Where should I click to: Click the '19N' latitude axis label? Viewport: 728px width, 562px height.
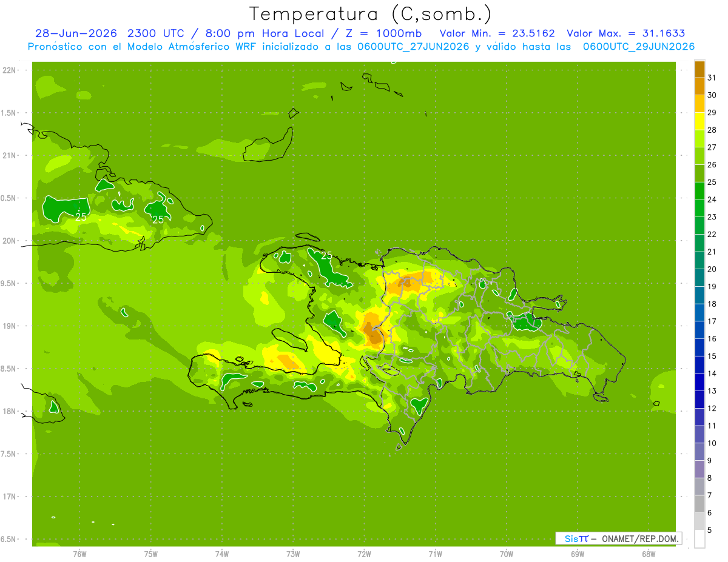(9, 326)
